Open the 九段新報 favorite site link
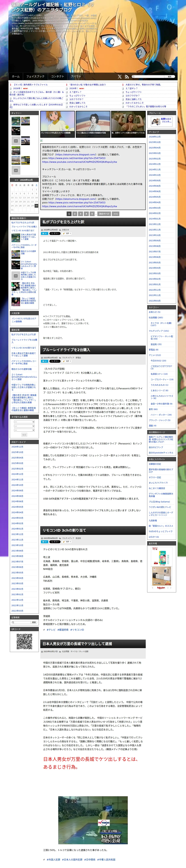This screenshot has height=868, width=186. click(153, 521)
